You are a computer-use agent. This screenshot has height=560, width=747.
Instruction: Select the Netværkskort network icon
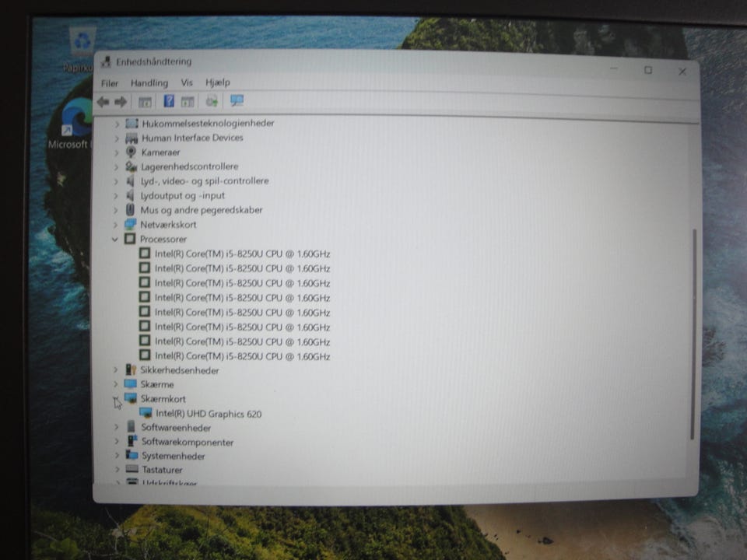(130, 224)
